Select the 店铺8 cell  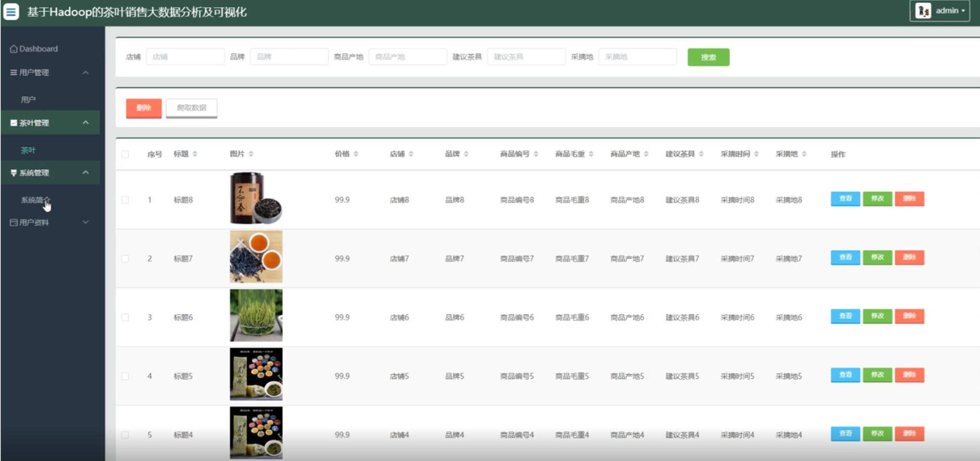click(399, 200)
